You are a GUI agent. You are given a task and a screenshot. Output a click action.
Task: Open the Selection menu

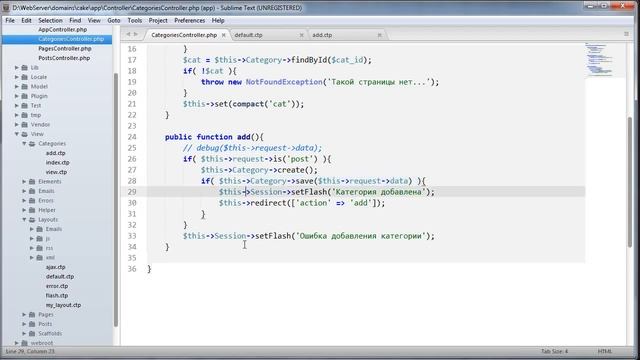click(50, 20)
